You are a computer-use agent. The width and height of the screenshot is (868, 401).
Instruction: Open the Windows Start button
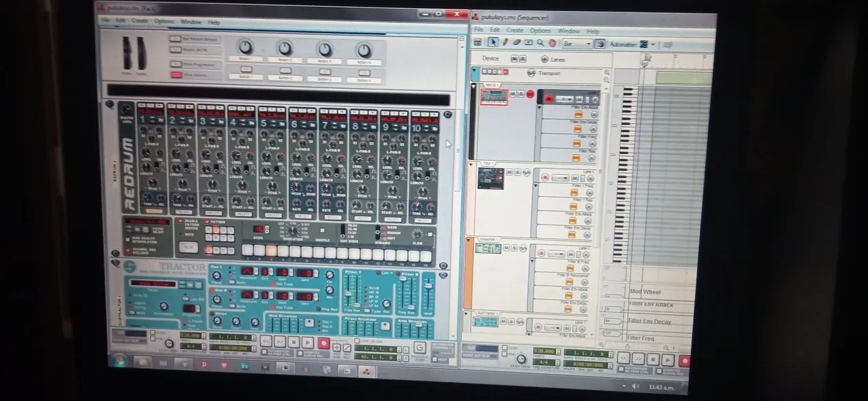tap(121, 360)
